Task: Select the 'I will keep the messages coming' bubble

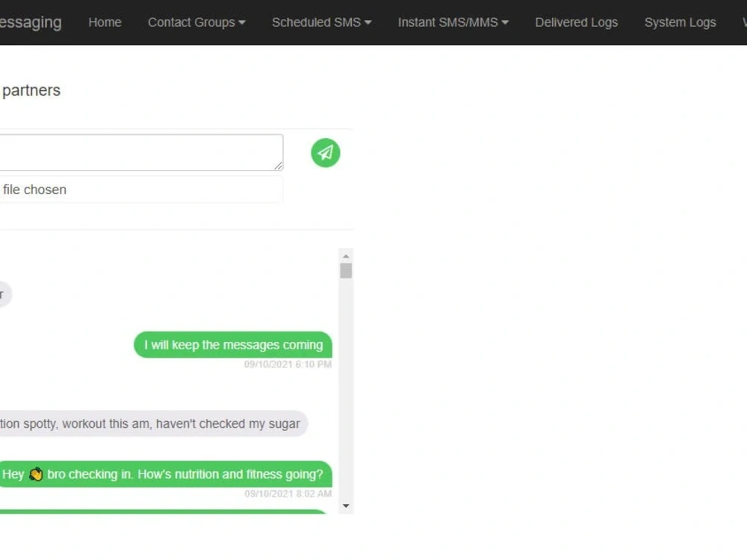Action: pyautogui.click(x=232, y=345)
